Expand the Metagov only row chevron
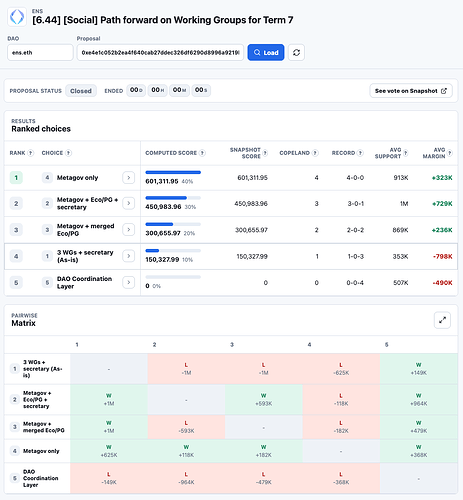 [x=129, y=178]
